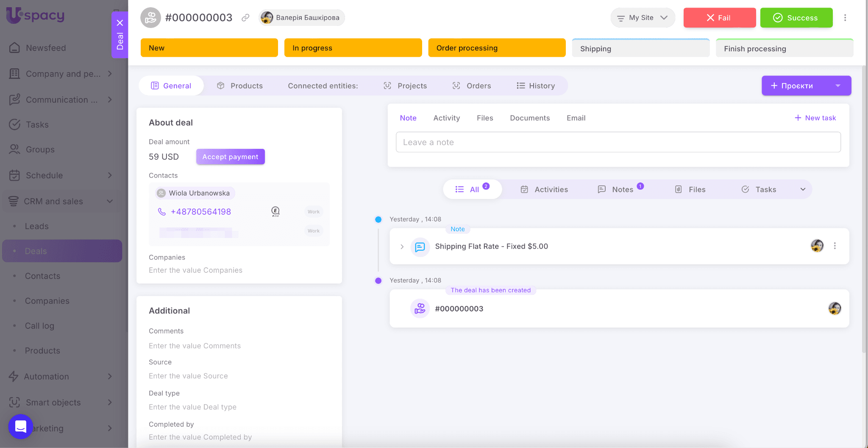
Task: Click the copy link icon beside deal number
Action: coord(245,18)
